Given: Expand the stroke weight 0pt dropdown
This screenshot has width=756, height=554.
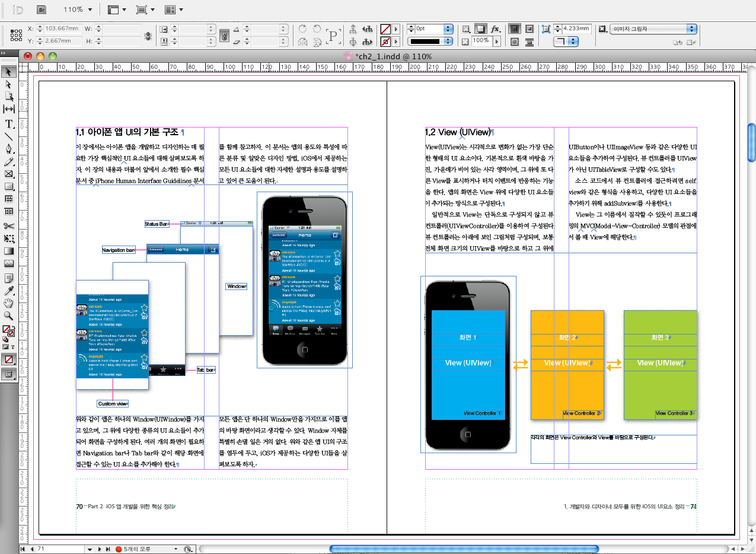Looking at the screenshot, I should (x=448, y=28).
